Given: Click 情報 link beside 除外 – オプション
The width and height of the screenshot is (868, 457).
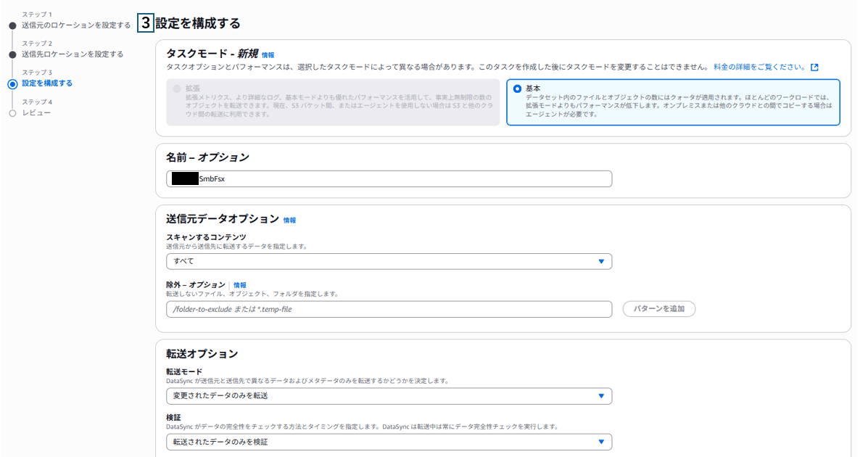Looking at the screenshot, I should point(239,285).
